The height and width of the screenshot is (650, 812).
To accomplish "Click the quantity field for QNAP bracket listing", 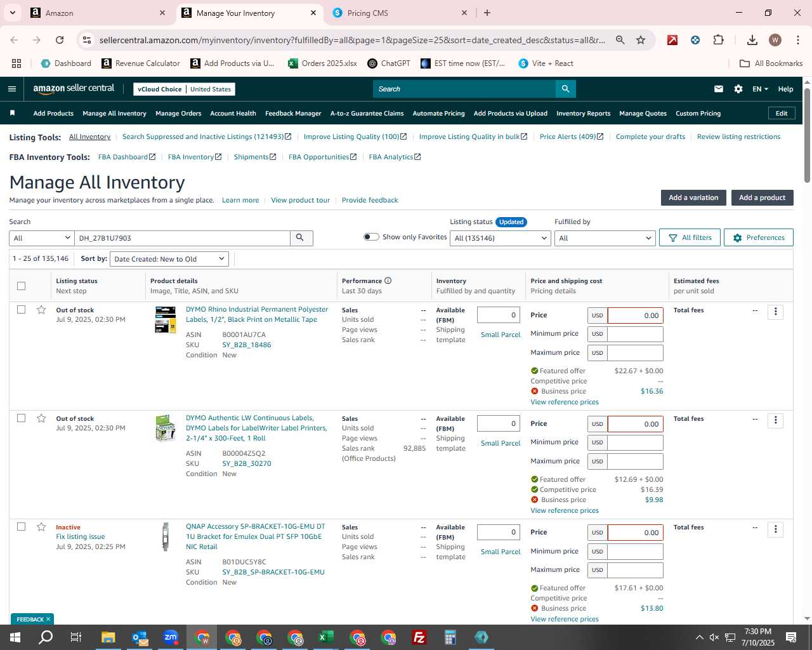I will click(499, 532).
